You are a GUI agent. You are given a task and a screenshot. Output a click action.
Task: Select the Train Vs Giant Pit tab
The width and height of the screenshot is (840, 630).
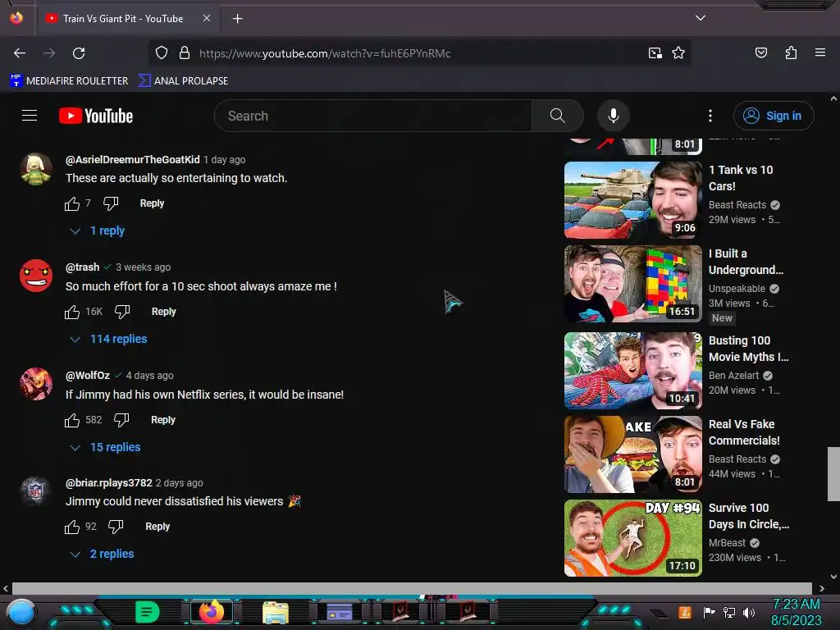click(128, 19)
